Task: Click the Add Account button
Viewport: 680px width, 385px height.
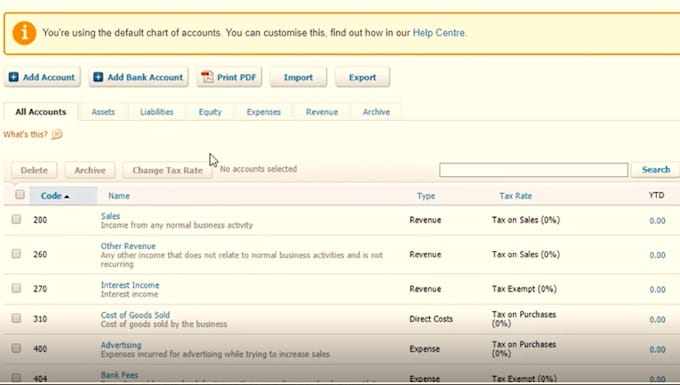Action: point(42,77)
